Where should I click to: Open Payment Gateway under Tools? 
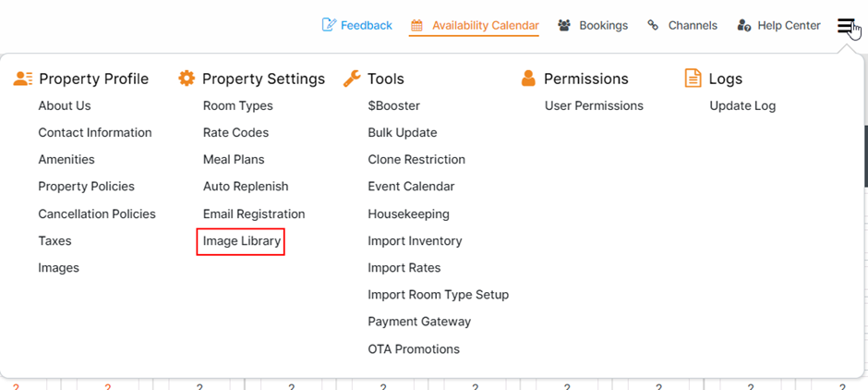419,322
